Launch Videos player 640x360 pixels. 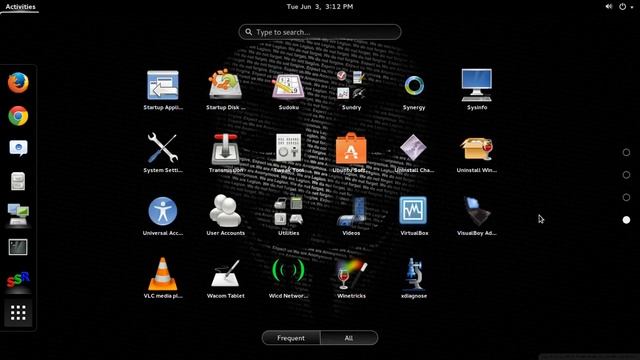pyautogui.click(x=351, y=211)
